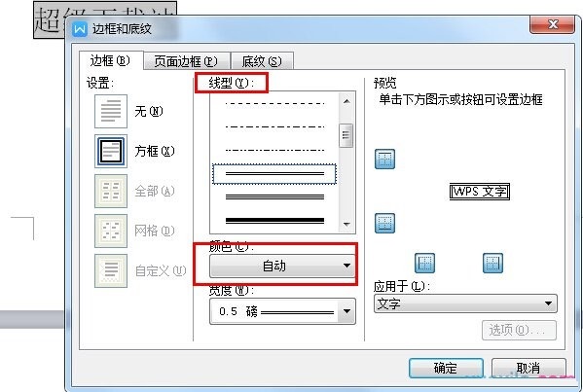Toggle the left border button in preview
Screen dimensions: 583x392
coord(424,263)
